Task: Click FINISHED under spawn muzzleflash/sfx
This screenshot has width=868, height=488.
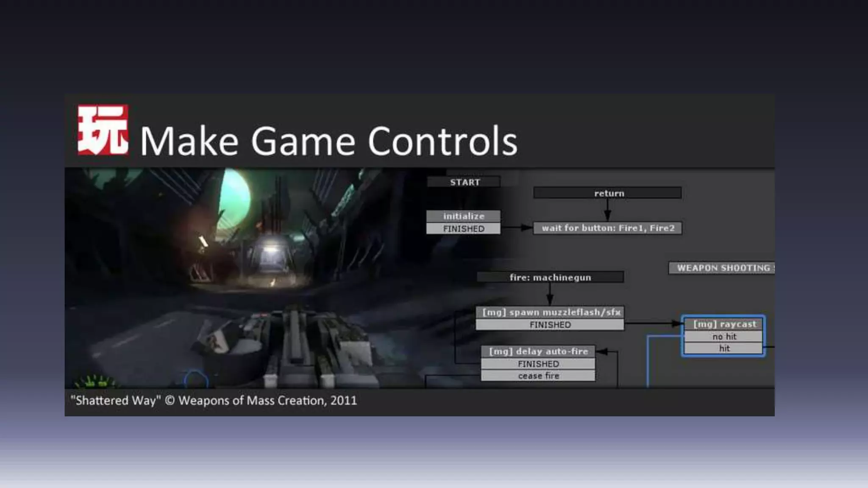Action: (x=550, y=325)
